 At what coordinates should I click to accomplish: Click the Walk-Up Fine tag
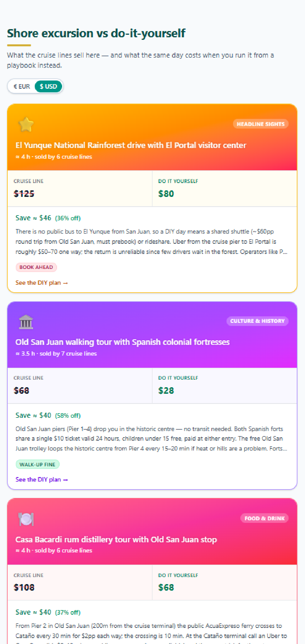tap(37, 464)
